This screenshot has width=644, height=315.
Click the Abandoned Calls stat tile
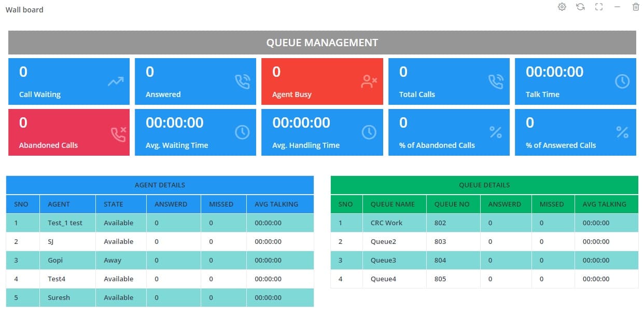(68, 132)
